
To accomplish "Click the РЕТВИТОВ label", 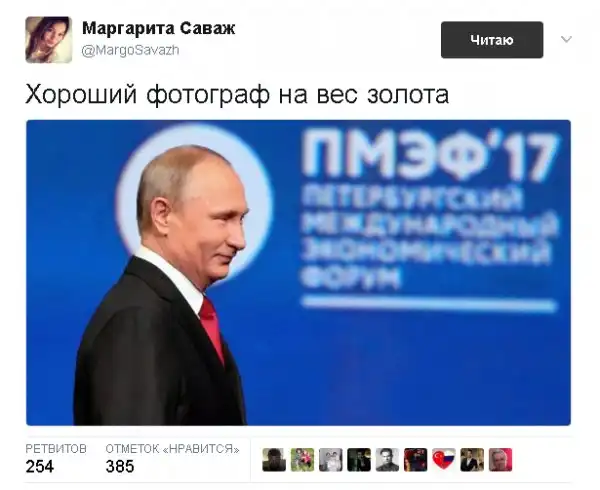I will pos(56,449).
